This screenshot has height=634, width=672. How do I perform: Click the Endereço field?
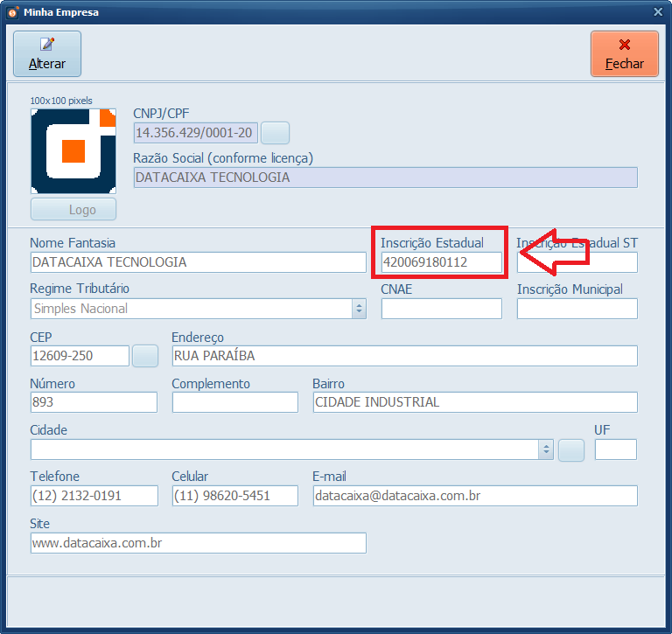coord(404,356)
